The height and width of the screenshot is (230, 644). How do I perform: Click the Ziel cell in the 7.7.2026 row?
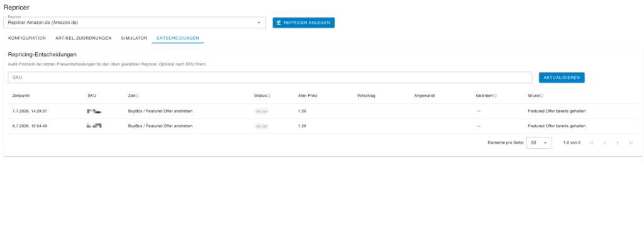(x=160, y=111)
